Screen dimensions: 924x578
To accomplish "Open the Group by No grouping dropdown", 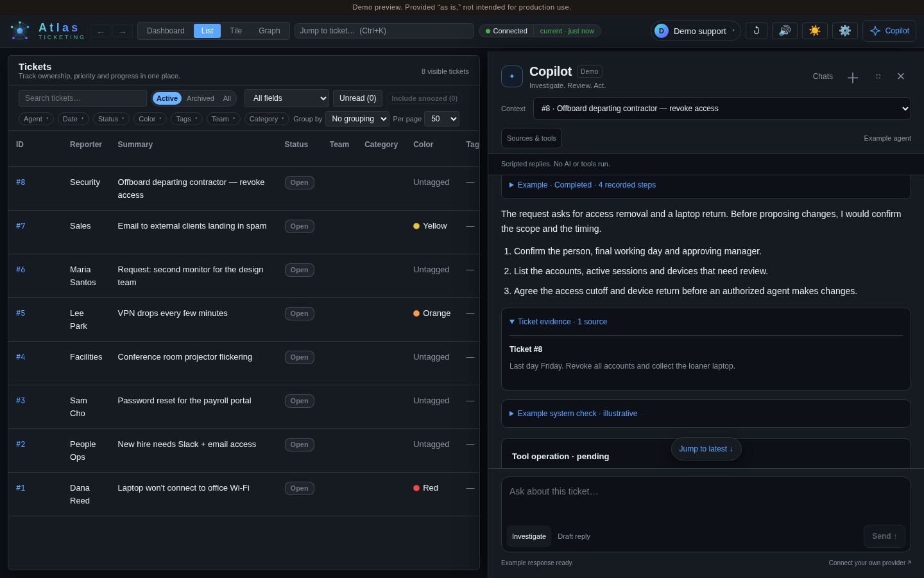I will 357,119.
